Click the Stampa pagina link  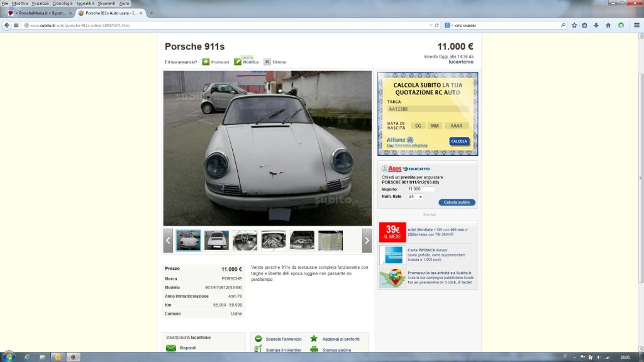click(337, 350)
